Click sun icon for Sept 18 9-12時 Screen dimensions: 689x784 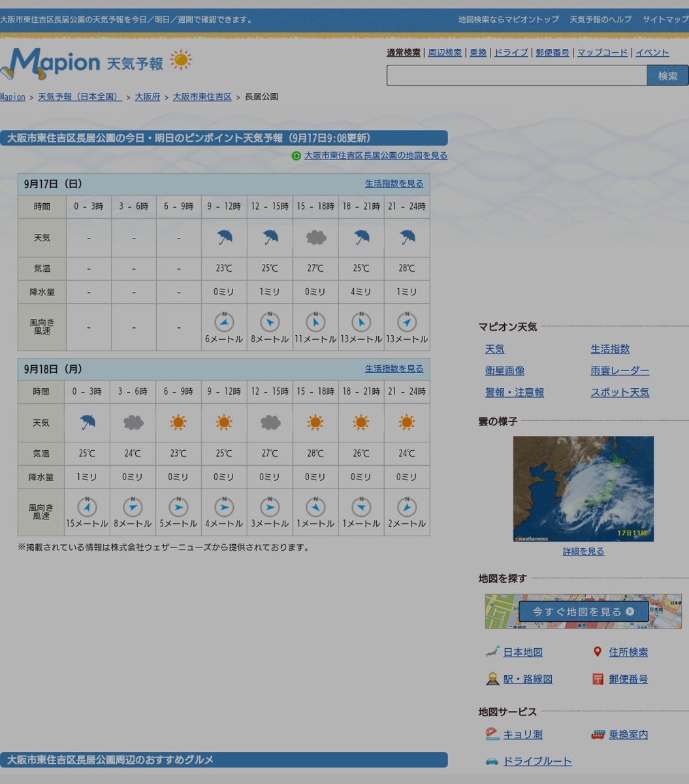click(224, 423)
